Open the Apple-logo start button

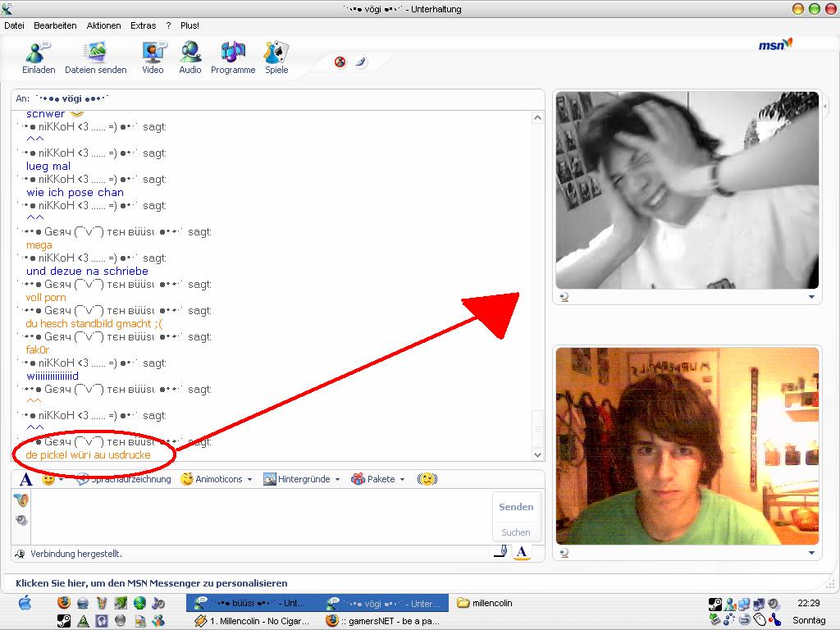(x=25, y=603)
